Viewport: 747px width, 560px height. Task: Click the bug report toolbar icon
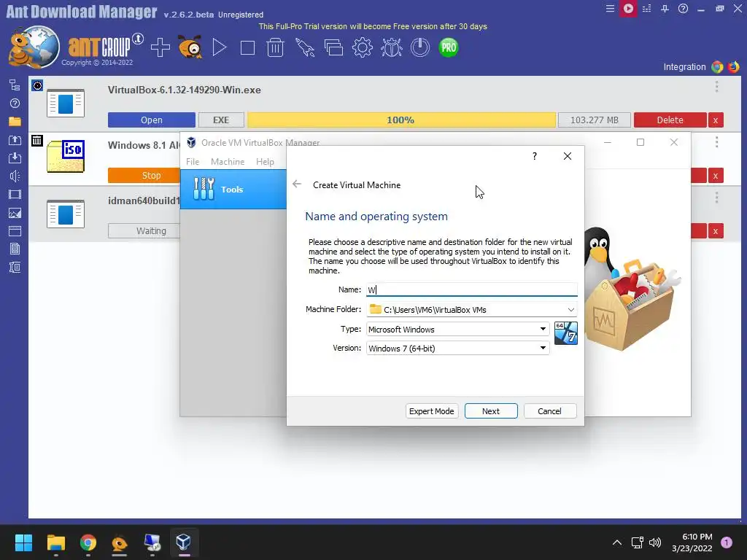point(392,47)
